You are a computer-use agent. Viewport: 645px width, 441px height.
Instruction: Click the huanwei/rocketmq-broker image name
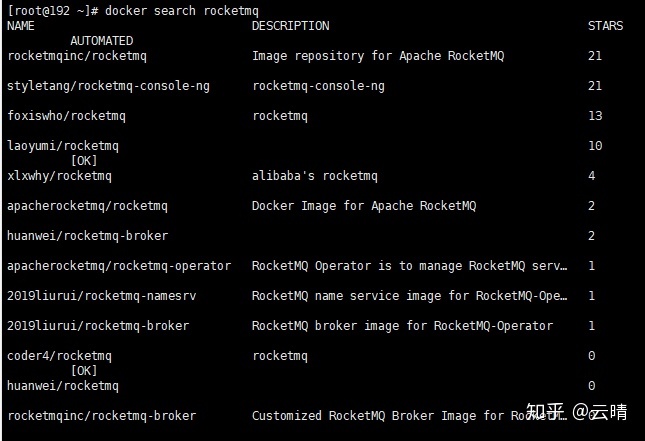coord(87,236)
